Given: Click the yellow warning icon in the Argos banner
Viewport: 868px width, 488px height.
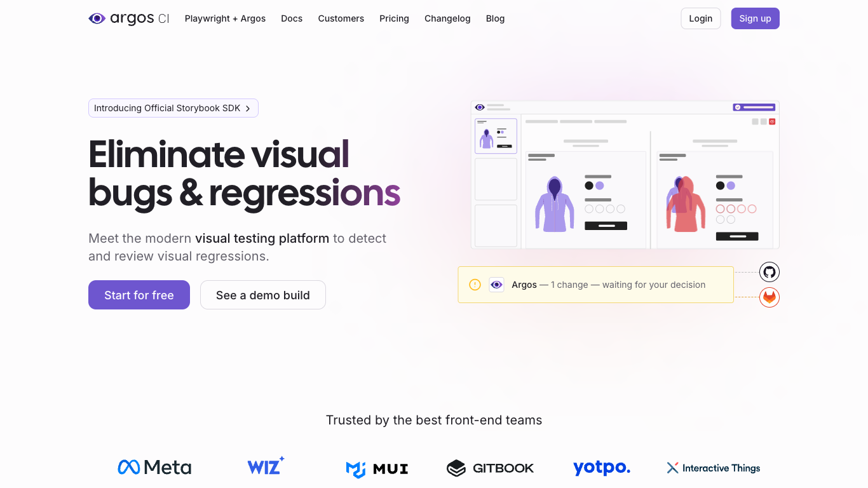Looking at the screenshot, I should tap(475, 285).
